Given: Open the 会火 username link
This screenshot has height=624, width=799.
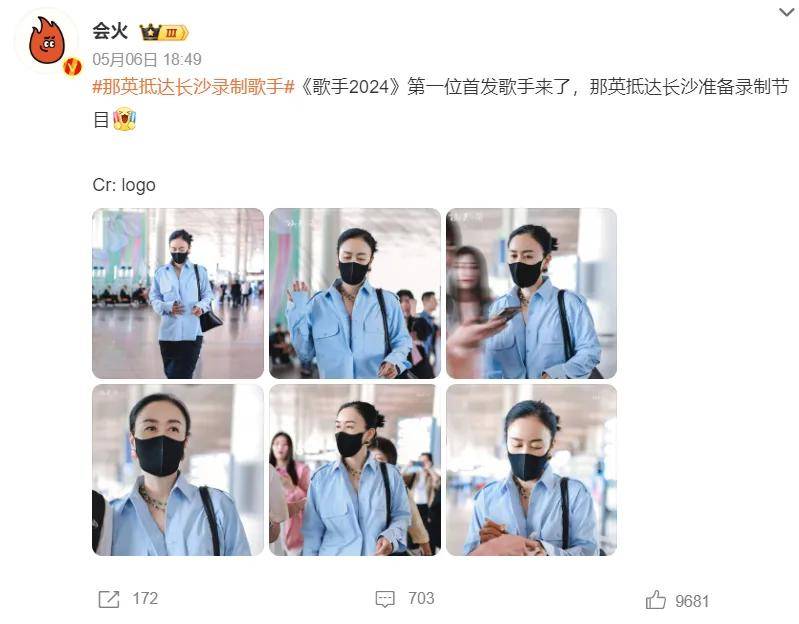Looking at the screenshot, I should 110,32.
